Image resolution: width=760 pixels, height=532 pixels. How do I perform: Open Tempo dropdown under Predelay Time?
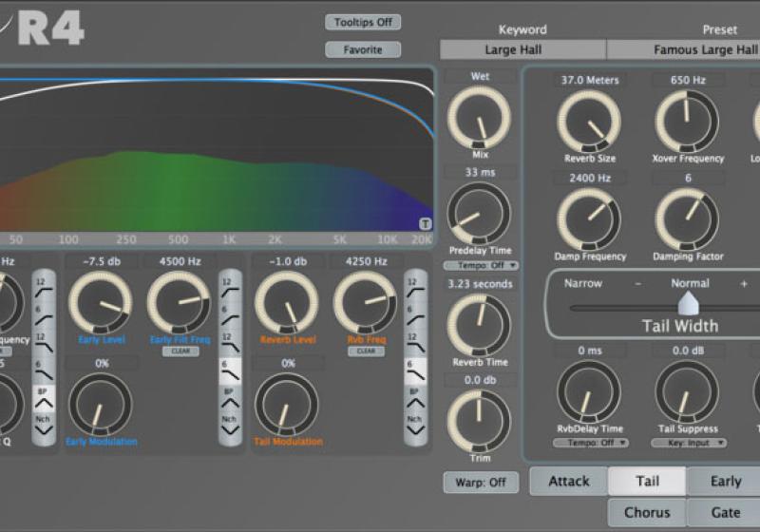[481, 265]
